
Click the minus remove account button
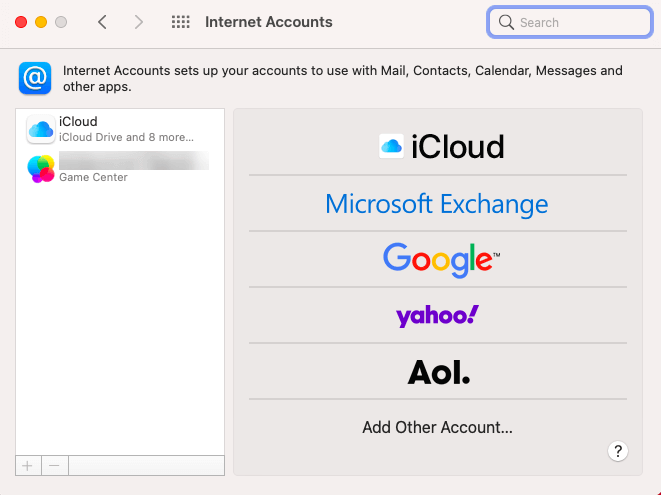point(54,465)
